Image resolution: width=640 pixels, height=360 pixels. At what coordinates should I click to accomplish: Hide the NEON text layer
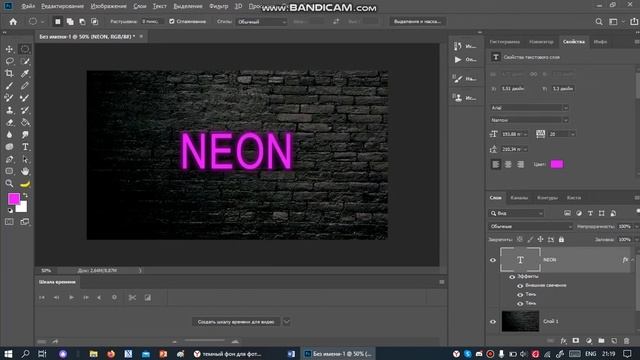(493, 260)
